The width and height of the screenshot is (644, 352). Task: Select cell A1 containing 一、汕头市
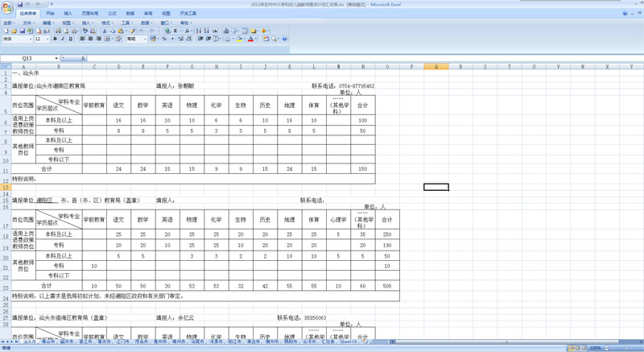pos(23,73)
